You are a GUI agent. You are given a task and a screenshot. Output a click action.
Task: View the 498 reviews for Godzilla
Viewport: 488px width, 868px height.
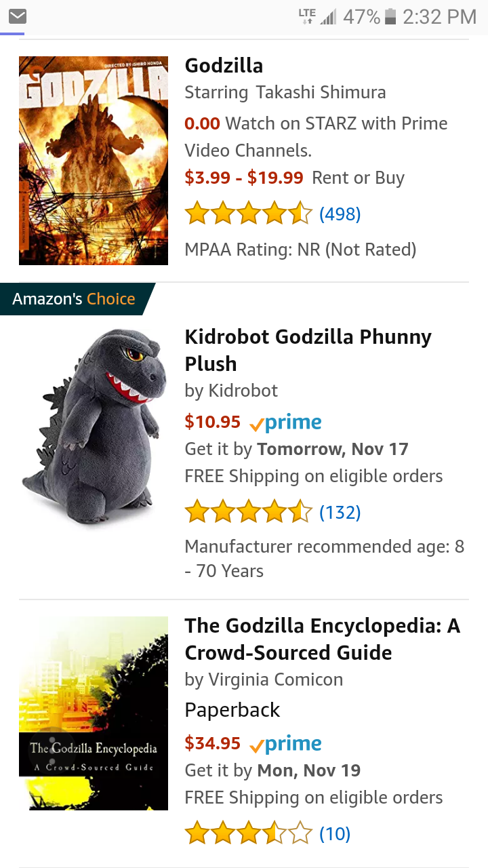(340, 214)
